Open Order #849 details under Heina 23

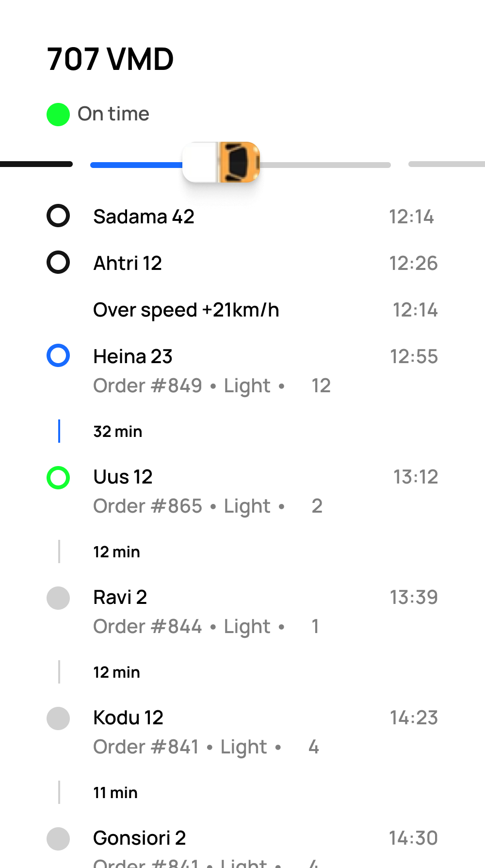click(x=147, y=386)
